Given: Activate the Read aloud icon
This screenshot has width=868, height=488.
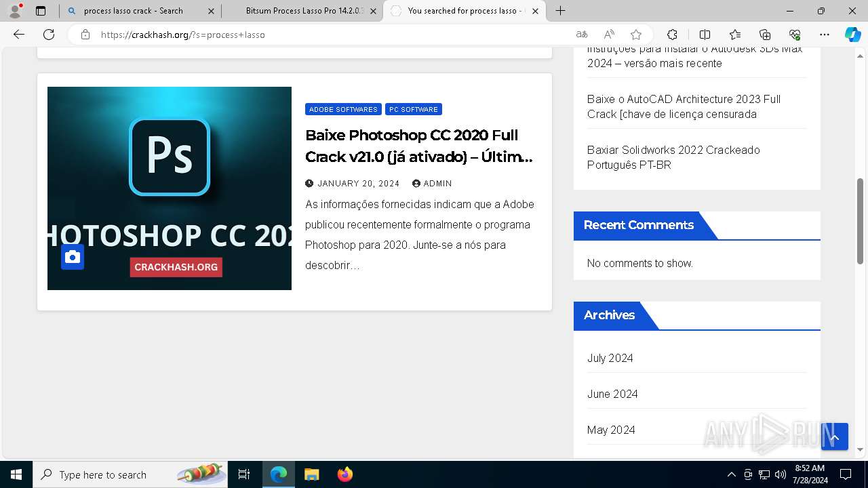Looking at the screenshot, I should pos(609,35).
